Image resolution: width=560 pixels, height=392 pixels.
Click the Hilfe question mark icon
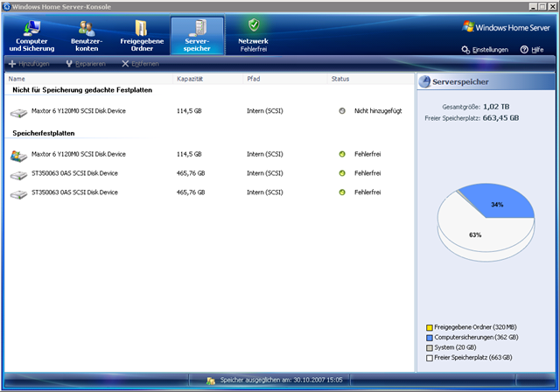click(524, 50)
